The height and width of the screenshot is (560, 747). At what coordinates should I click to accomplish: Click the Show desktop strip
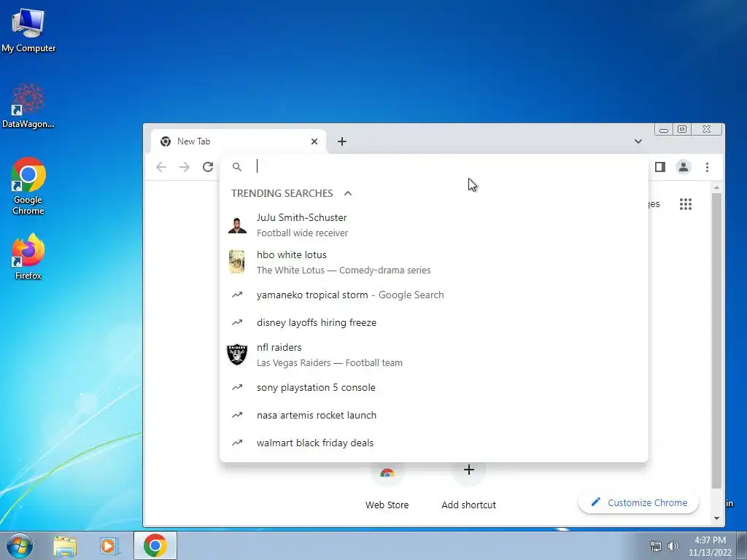pos(742,545)
